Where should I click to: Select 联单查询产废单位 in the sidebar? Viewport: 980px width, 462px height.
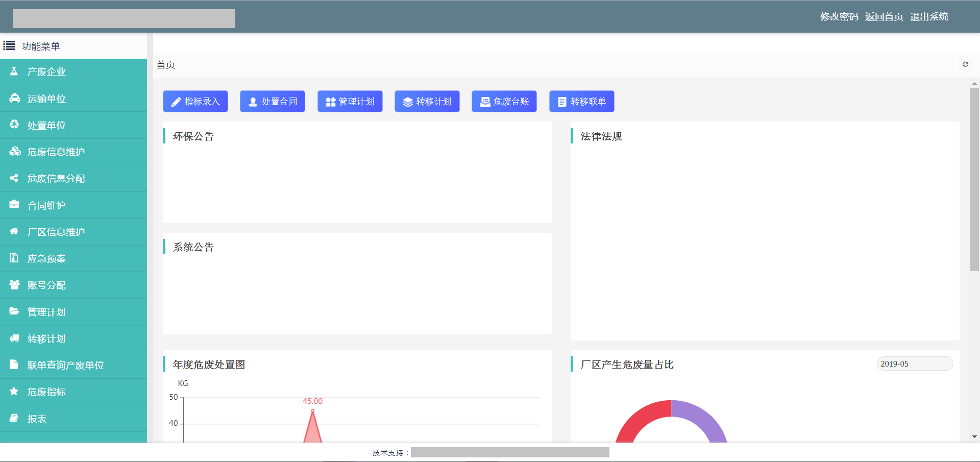coord(73,365)
